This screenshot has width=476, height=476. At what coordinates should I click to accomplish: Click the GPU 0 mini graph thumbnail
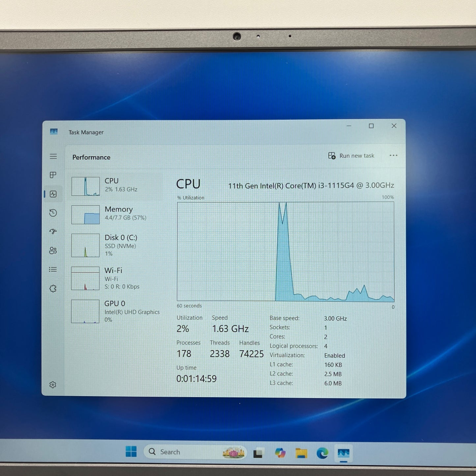coord(85,311)
